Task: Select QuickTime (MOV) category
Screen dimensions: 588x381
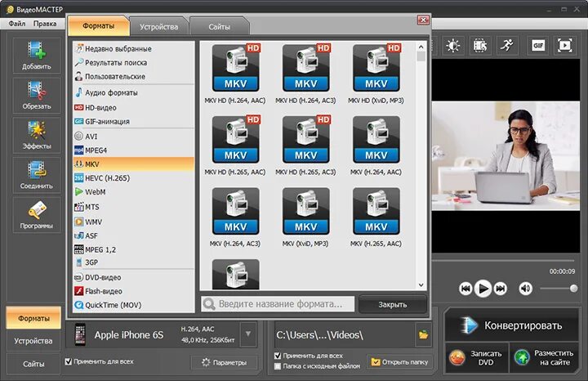Action: pos(134,305)
